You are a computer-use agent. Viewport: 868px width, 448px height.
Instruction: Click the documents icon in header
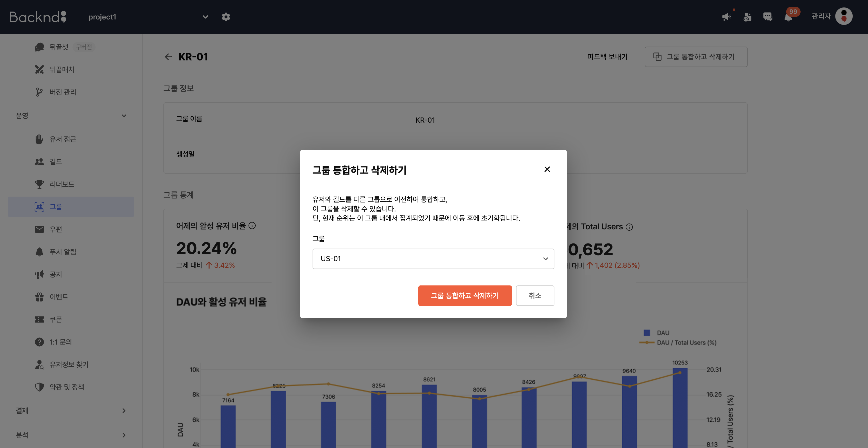click(747, 17)
